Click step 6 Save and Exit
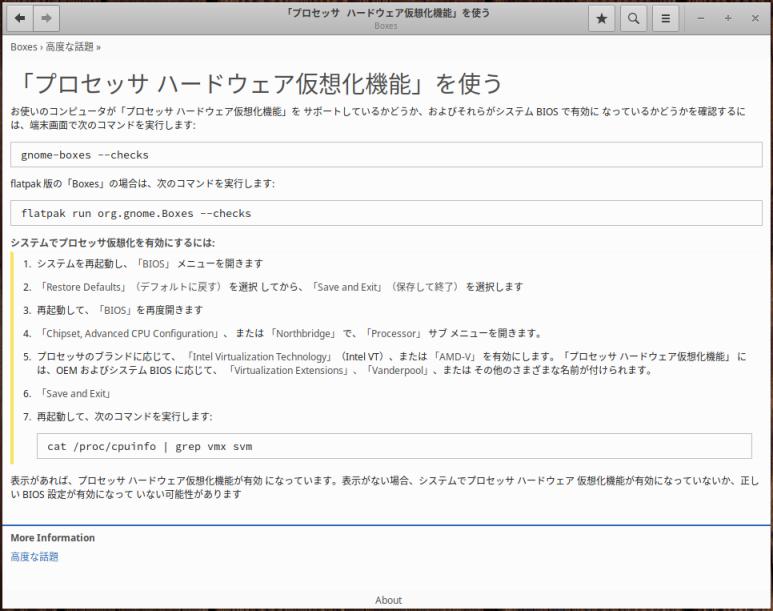Screen dimensions: 773x611 pos(74,394)
